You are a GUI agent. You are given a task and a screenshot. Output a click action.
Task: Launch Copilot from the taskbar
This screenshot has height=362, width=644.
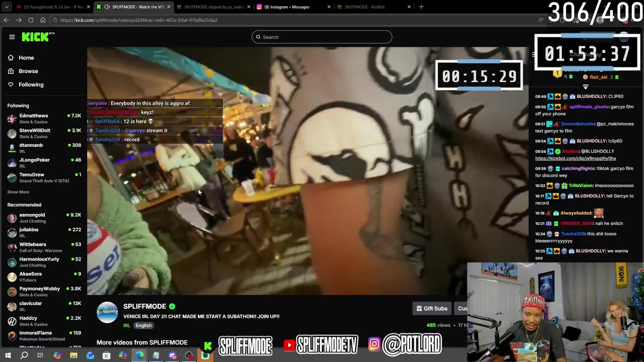click(x=57, y=355)
